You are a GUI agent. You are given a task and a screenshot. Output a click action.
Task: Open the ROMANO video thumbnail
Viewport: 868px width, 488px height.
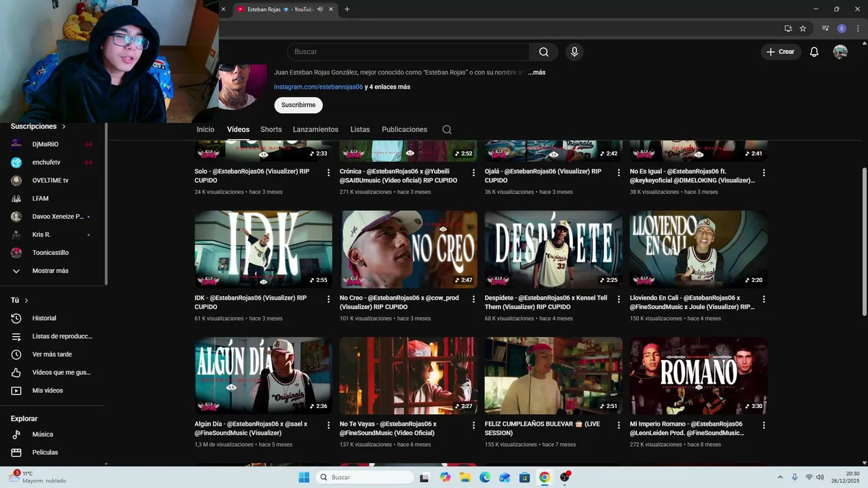pyautogui.click(x=698, y=375)
